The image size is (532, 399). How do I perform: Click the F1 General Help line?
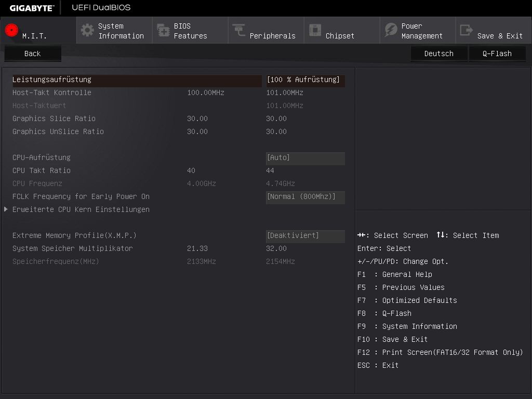click(395, 275)
